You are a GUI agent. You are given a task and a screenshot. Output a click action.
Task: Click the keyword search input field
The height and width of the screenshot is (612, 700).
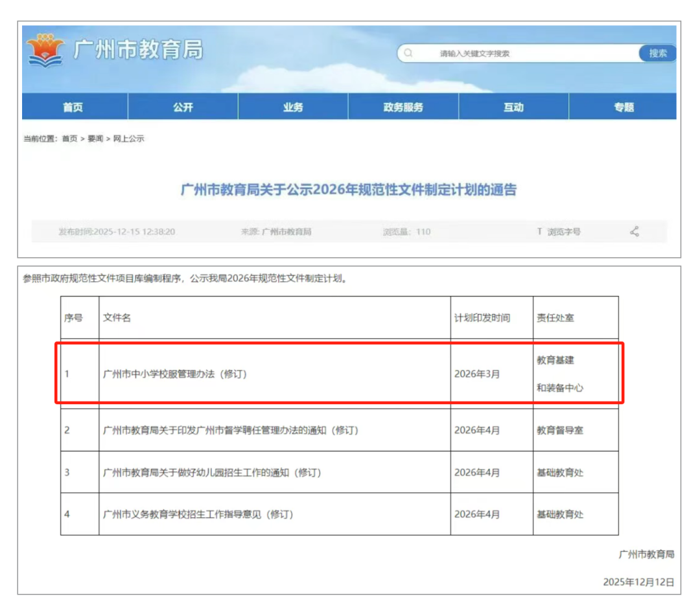[512, 53]
